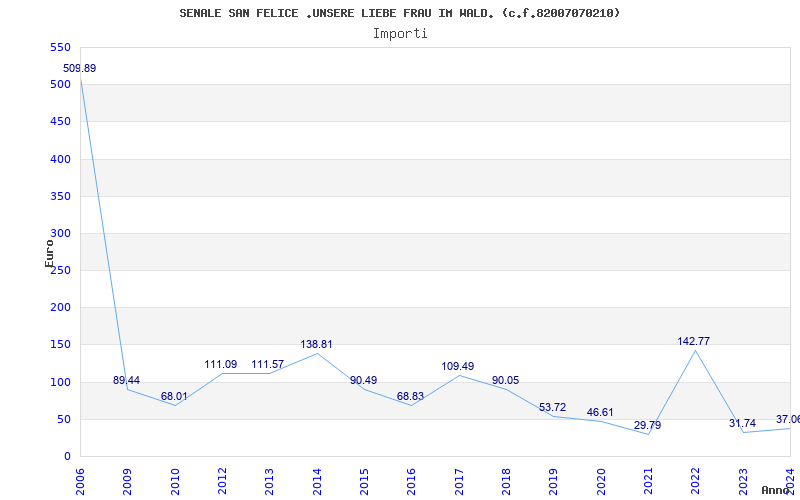Click the y-axis value 450

click(x=60, y=122)
